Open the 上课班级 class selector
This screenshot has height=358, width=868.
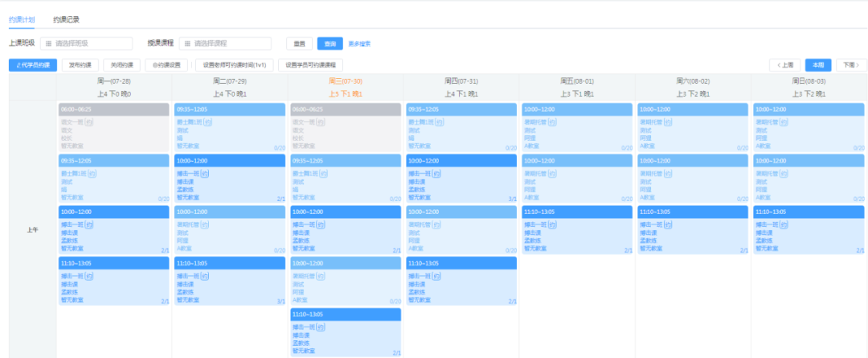click(86, 43)
